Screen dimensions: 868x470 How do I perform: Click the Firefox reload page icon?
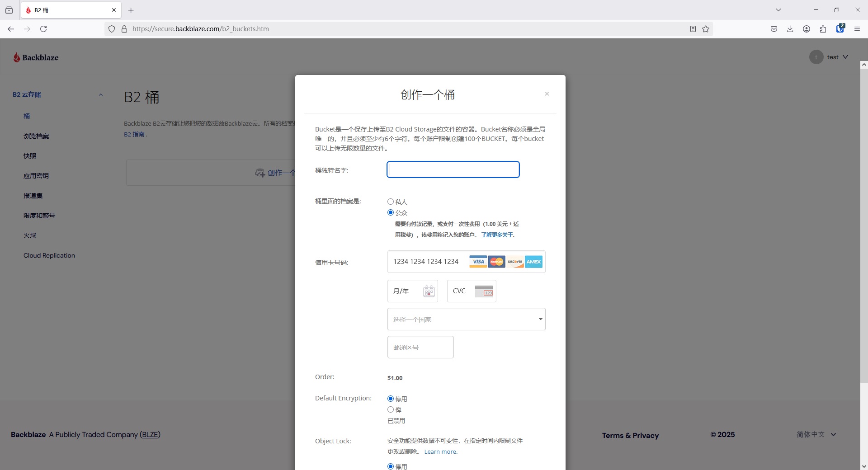point(43,29)
